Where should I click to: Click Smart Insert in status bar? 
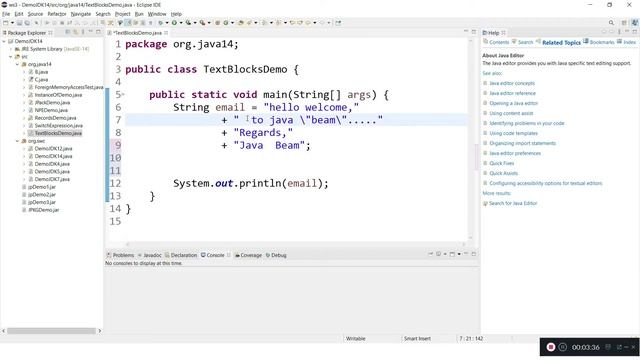tap(417, 338)
